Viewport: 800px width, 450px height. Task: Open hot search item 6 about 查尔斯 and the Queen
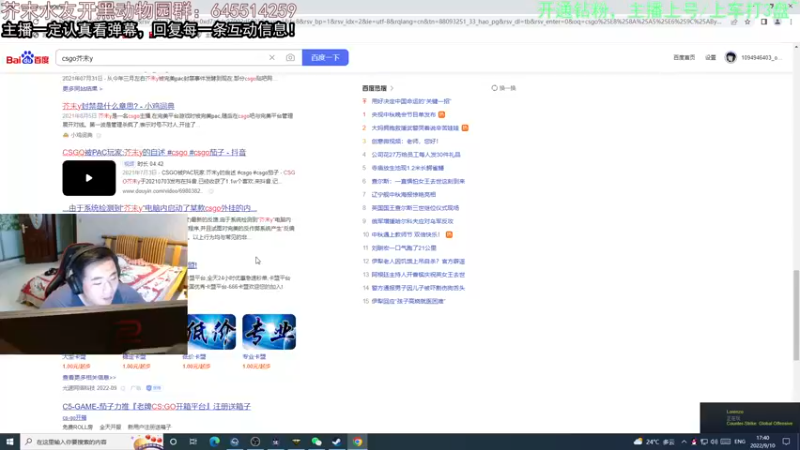tap(418, 181)
